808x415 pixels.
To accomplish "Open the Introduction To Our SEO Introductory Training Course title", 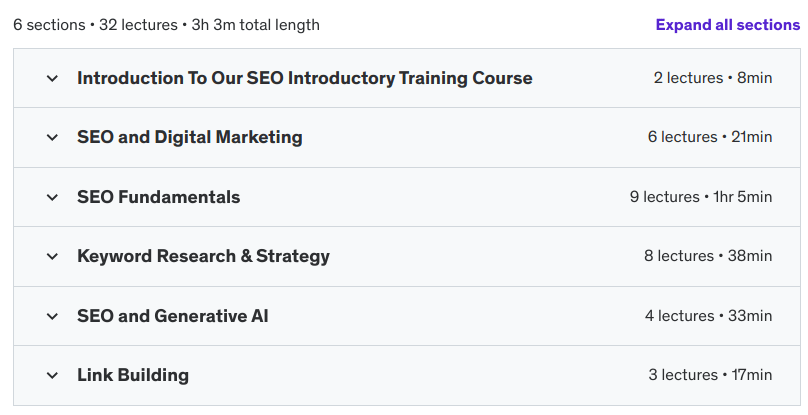I will tap(304, 78).
